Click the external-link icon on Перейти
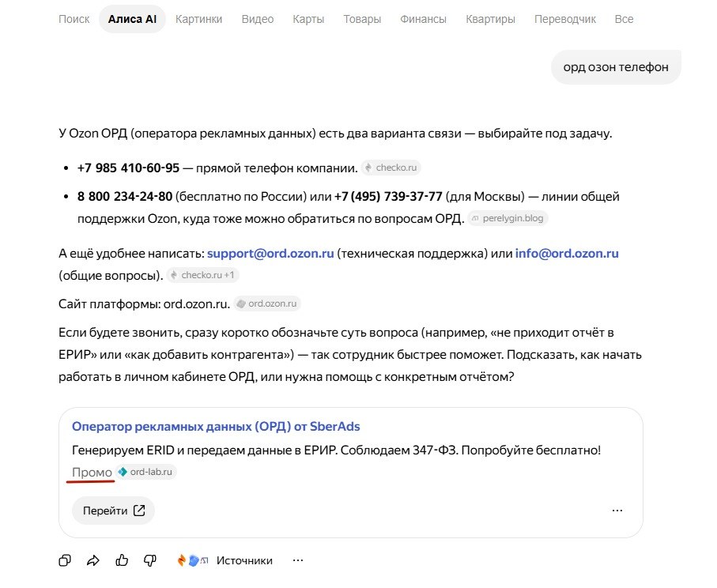 (139, 511)
